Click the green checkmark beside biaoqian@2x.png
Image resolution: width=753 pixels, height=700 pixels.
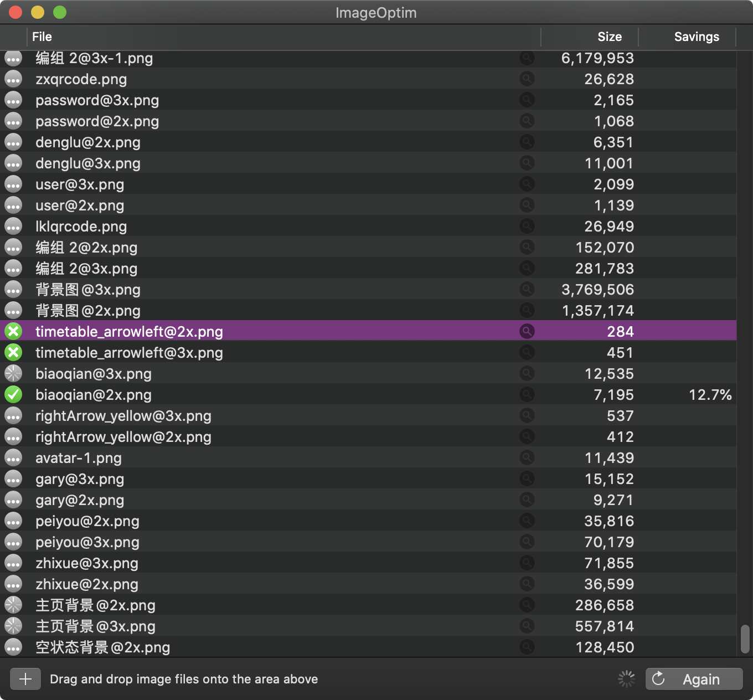pyautogui.click(x=13, y=394)
